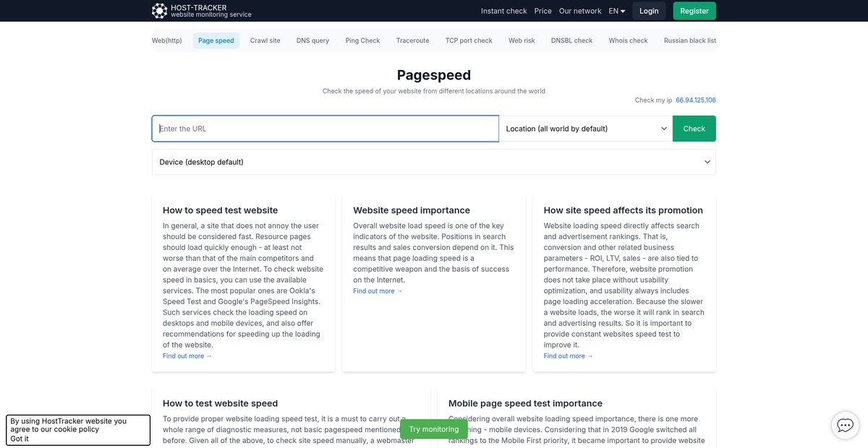The image size is (868, 448).
Task: Open the Web risk tab
Action: click(522, 40)
